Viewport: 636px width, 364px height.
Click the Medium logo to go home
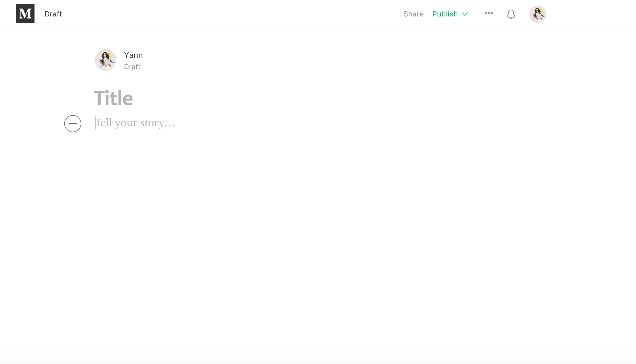pyautogui.click(x=25, y=14)
